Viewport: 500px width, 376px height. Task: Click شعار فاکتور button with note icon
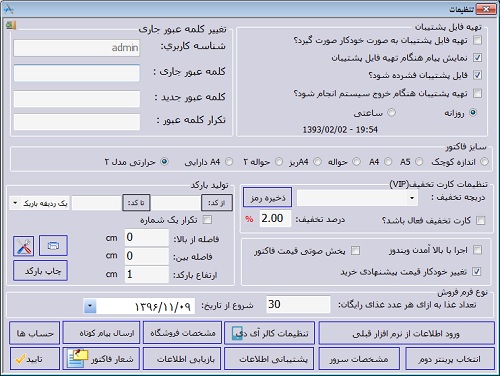point(101,359)
